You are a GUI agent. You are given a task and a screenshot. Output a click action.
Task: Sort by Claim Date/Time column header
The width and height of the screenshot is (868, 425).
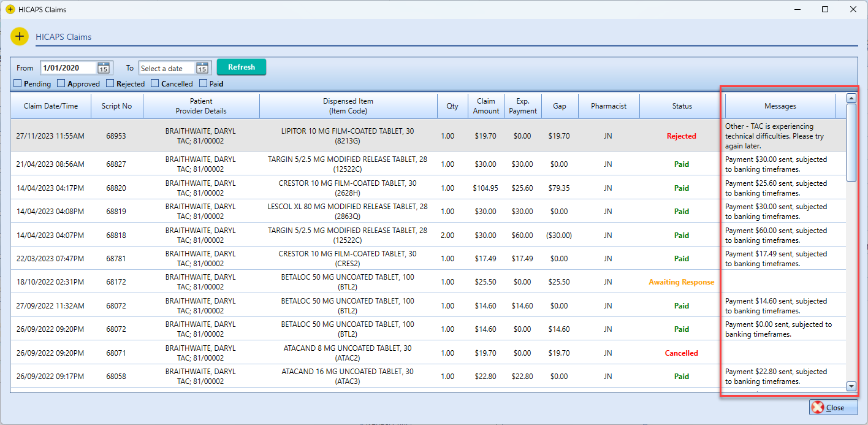point(51,106)
